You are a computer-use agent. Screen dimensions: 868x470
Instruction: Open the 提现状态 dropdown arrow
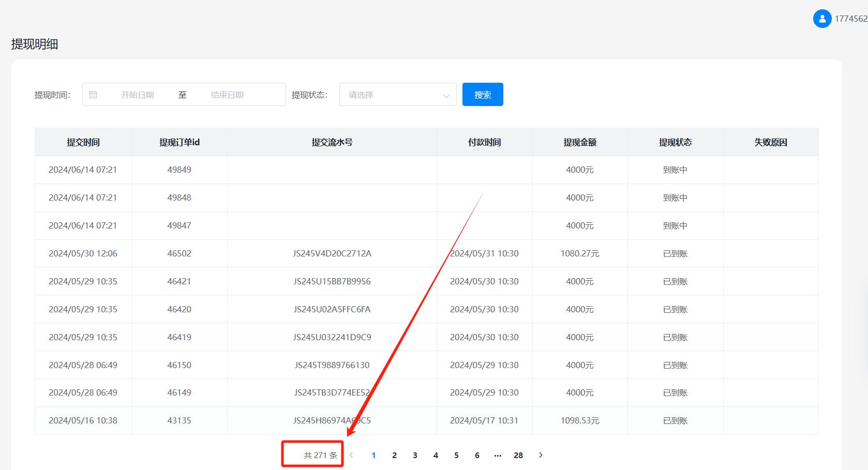(446, 96)
